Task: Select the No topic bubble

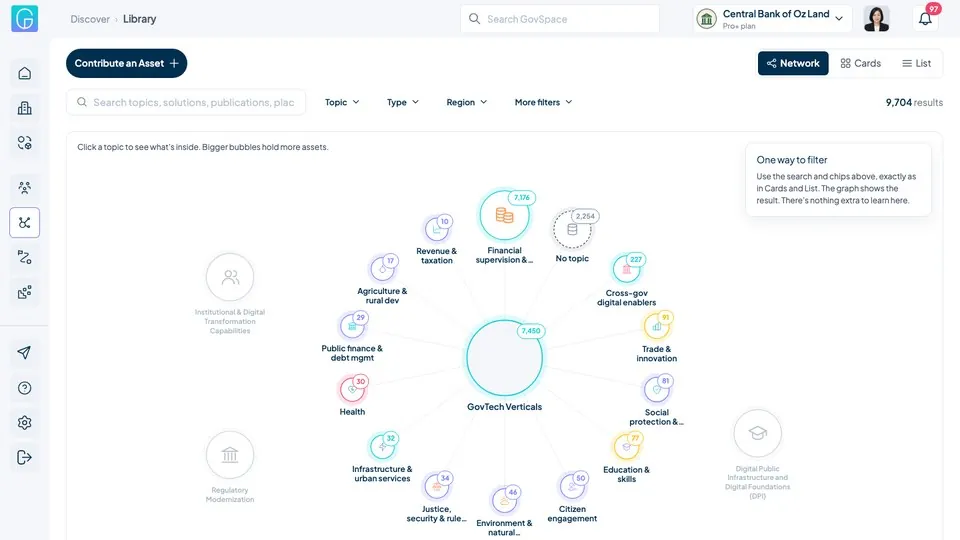Action: coord(572,230)
